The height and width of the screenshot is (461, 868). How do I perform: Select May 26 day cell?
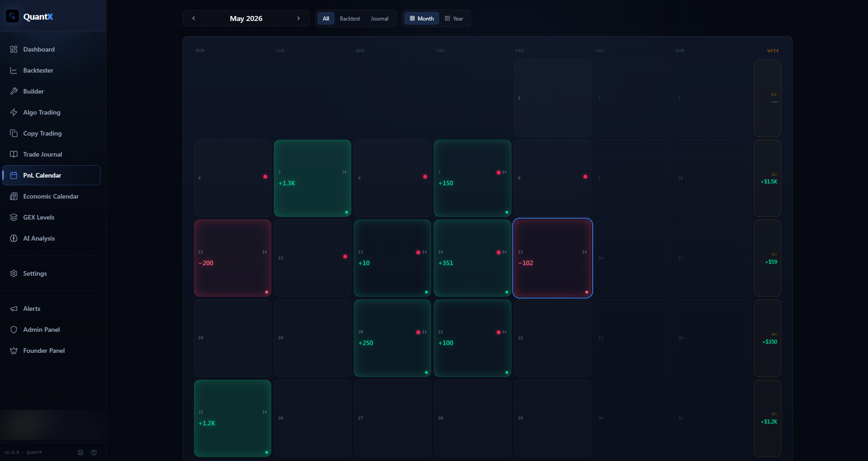[x=312, y=418]
